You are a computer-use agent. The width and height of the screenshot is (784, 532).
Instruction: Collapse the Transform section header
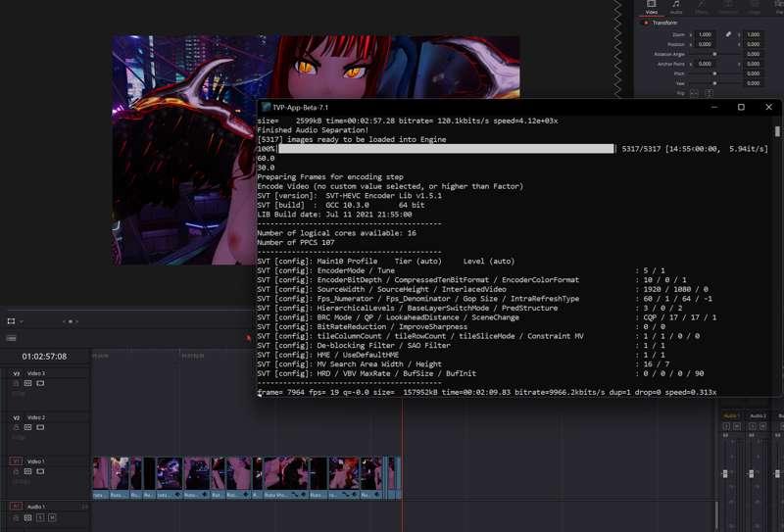click(664, 23)
